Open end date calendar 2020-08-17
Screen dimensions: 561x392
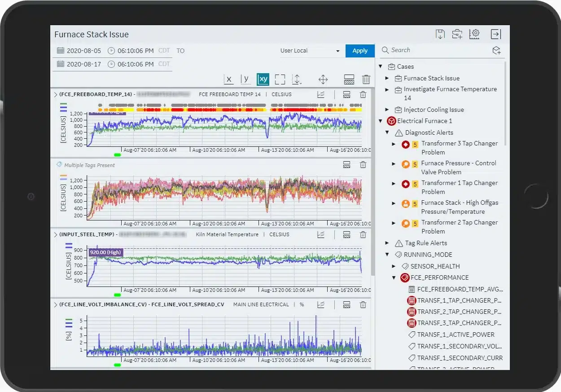click(61, 64)
